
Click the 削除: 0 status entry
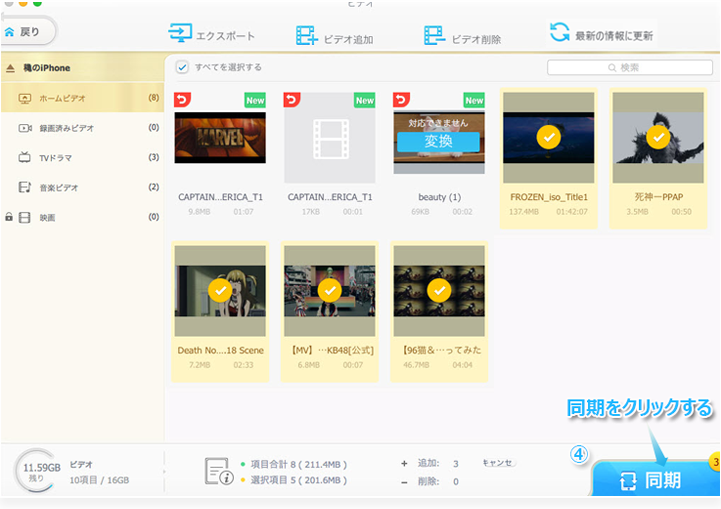(x=430, y=481)
